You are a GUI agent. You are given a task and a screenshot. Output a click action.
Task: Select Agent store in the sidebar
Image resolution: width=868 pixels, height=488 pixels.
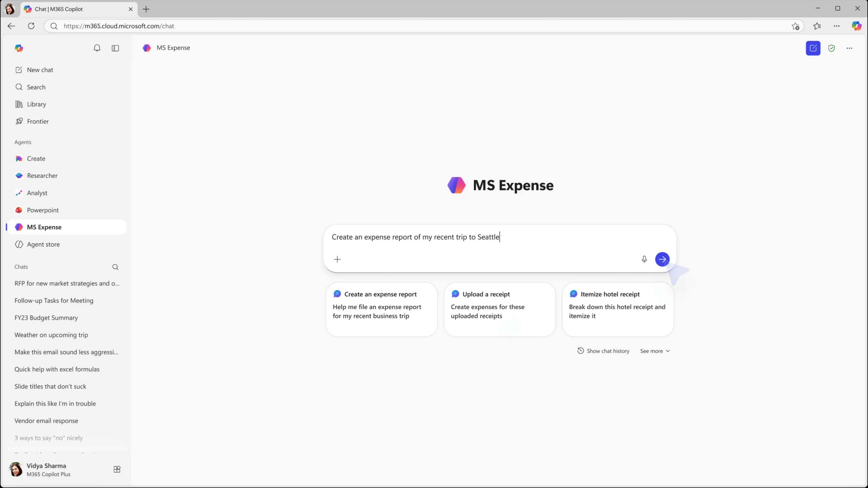pos(43,245)
